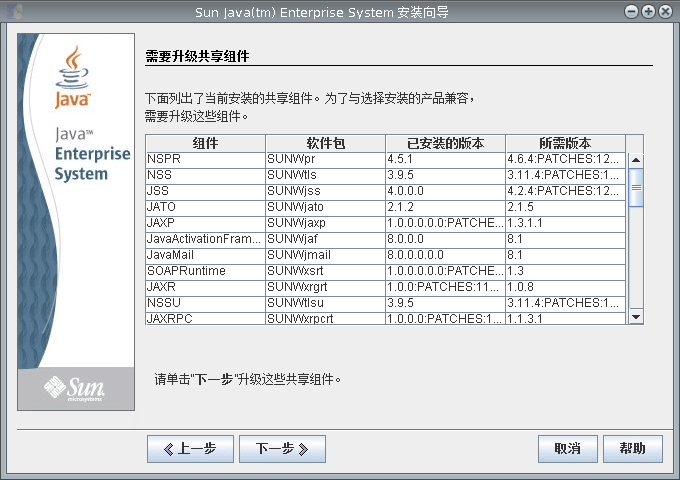Click the SUNWjss package cell

(x=326, y=191)
